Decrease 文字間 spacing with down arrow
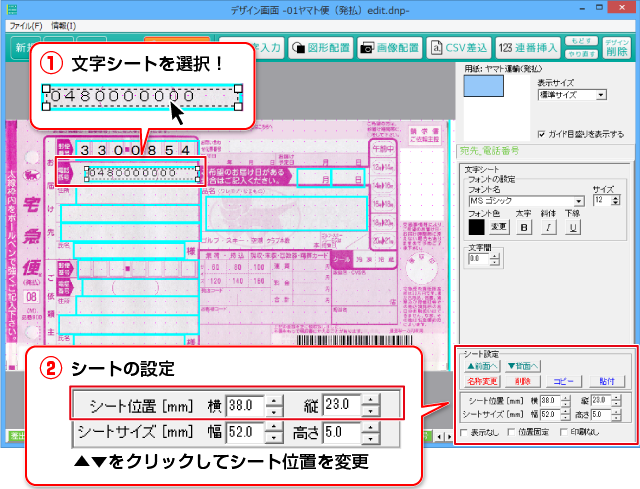Viewport: 640px width, 489px height. [495, 262]
